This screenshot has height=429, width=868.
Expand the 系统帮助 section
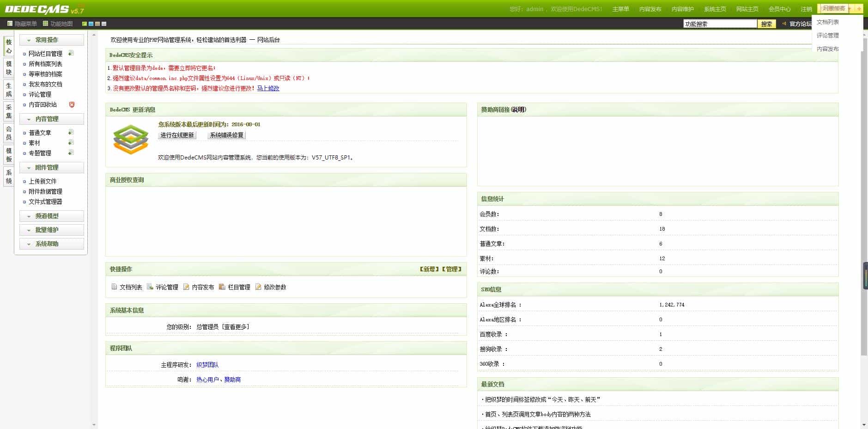point(52,244)
